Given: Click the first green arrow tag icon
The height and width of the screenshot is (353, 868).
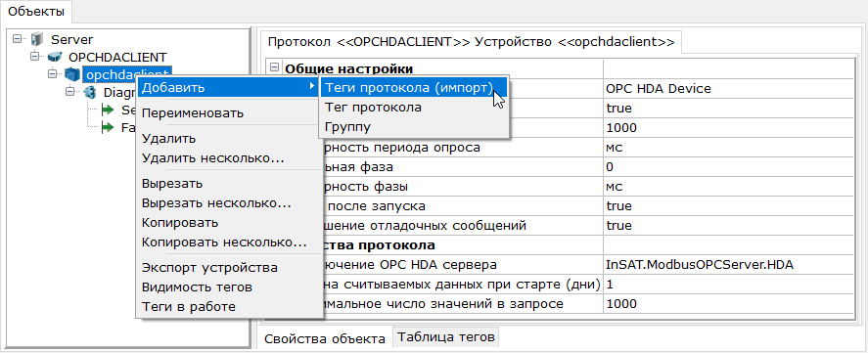Looking at the screenshot, I should click(x=108, y=110).
